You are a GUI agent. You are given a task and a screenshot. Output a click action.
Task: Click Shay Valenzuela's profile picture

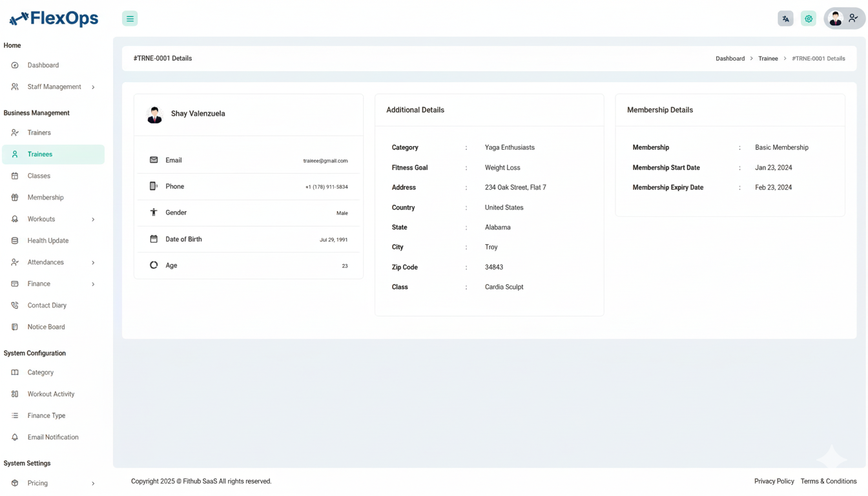(154, 114)
